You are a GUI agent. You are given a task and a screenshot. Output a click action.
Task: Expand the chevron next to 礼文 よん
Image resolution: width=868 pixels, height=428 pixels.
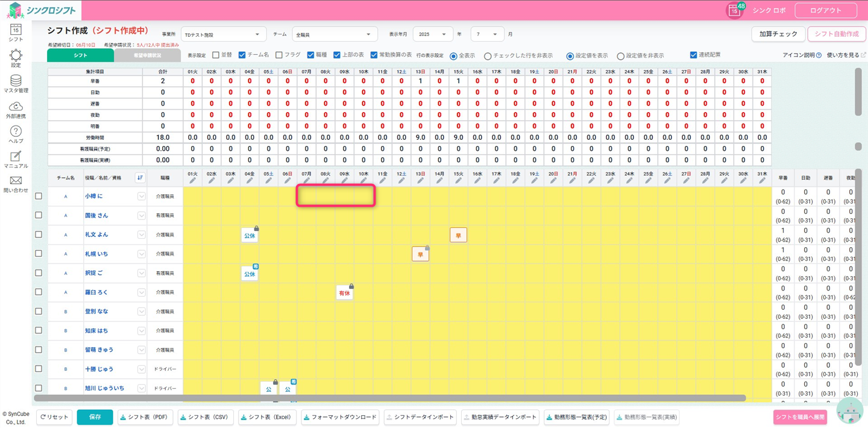[141, 235]
